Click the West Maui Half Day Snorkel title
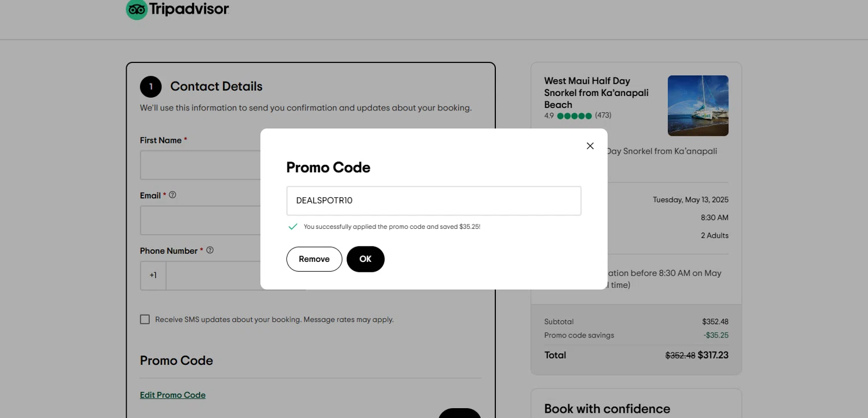This screenshot has width=868, height=418. [596, 93]
